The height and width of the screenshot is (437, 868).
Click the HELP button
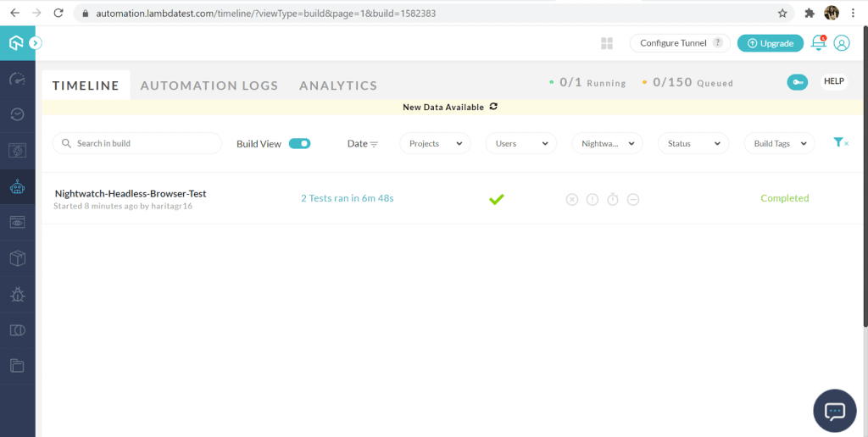point(834,82)
